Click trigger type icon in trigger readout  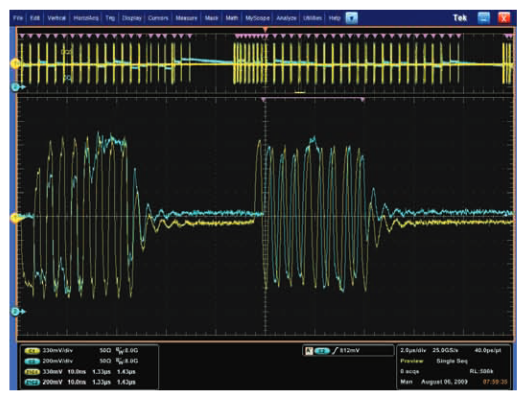308,351
